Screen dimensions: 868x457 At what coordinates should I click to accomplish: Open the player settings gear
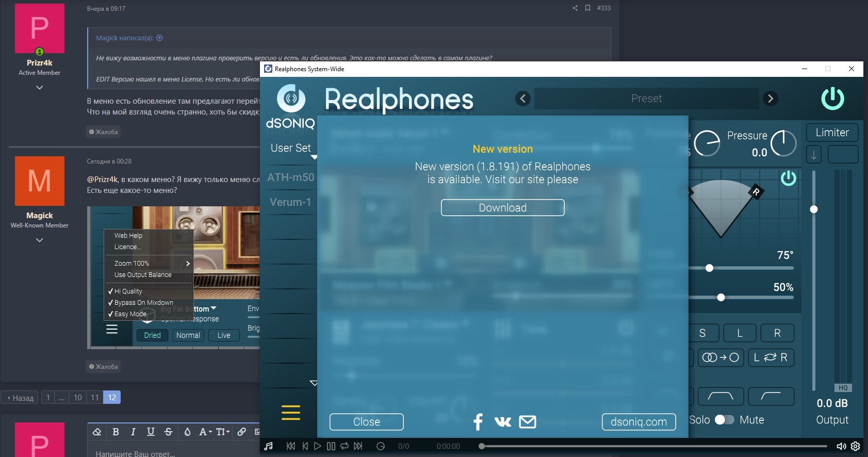pyautogui.click(x=856, y=446)
